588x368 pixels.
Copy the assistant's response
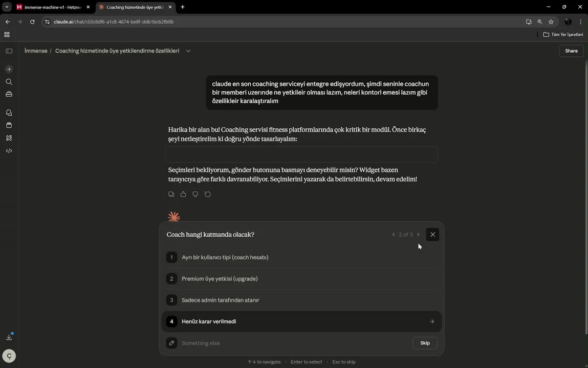pos(171,194)
